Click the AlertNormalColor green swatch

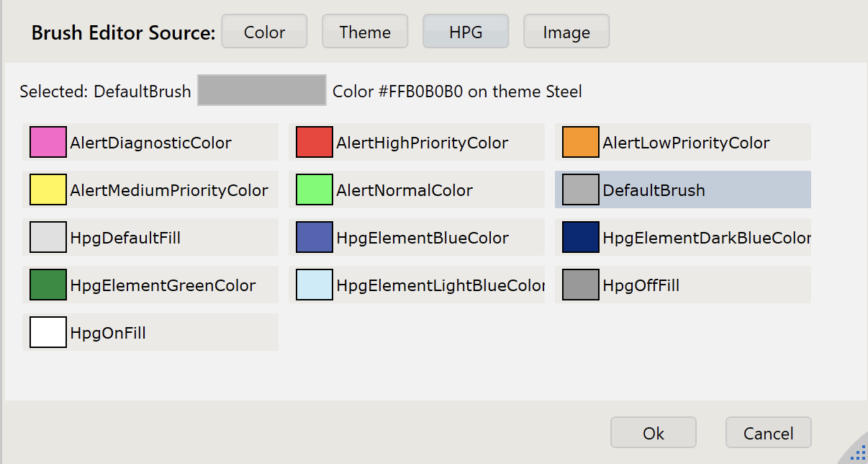pos(315,189)
